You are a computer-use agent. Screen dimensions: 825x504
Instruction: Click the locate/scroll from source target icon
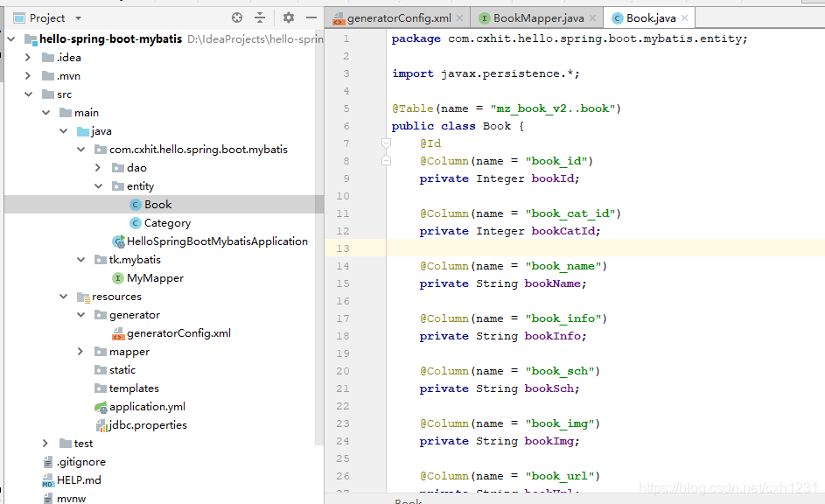(237, 17)
